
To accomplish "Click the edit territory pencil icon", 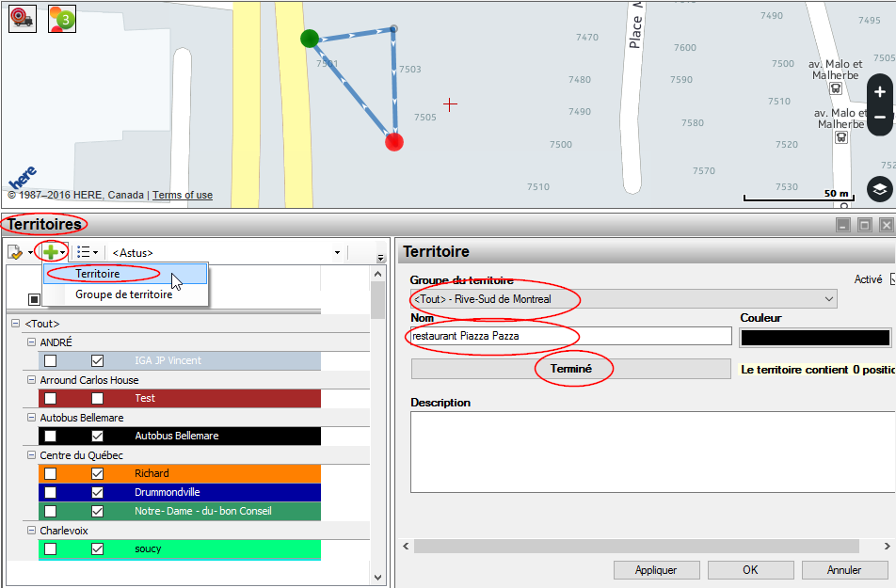I will [x=15, y=252].
